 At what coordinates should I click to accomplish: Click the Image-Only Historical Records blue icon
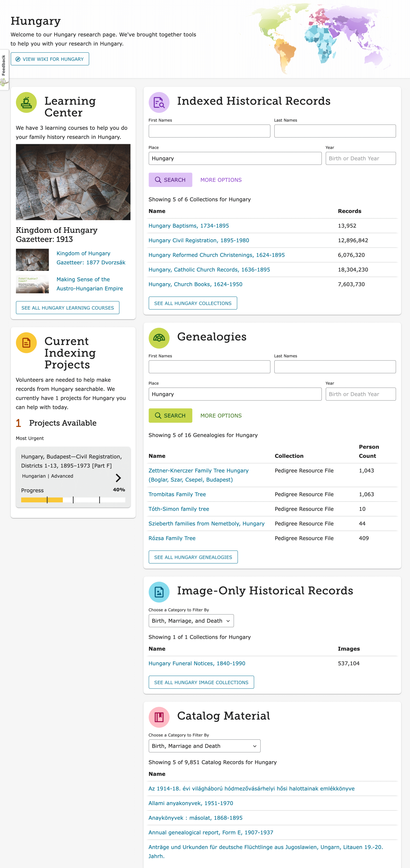click(x=159, y=592)
